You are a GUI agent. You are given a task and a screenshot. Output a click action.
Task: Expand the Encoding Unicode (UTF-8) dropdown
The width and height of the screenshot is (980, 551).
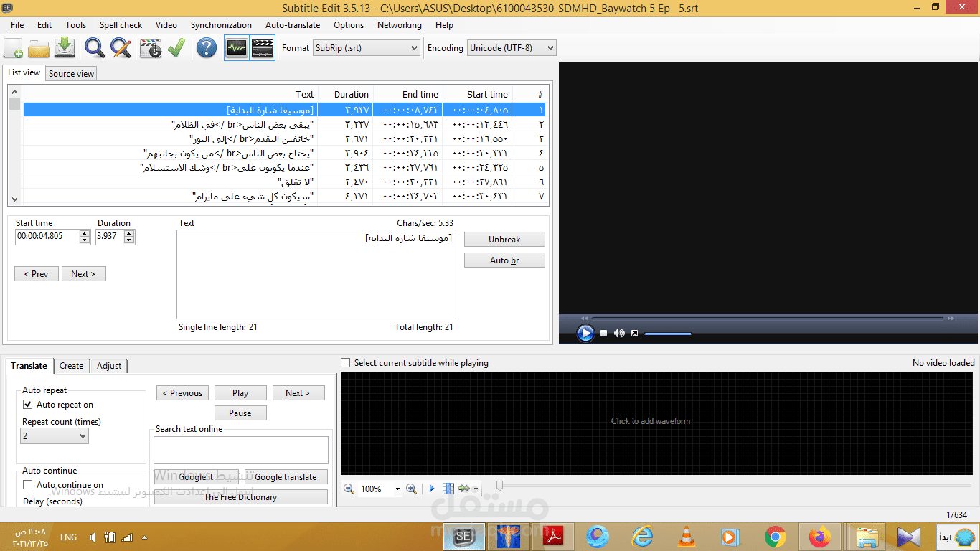550,48
